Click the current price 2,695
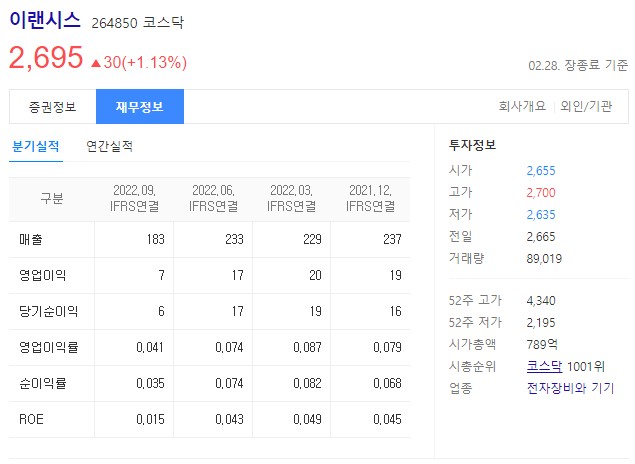 46,57
